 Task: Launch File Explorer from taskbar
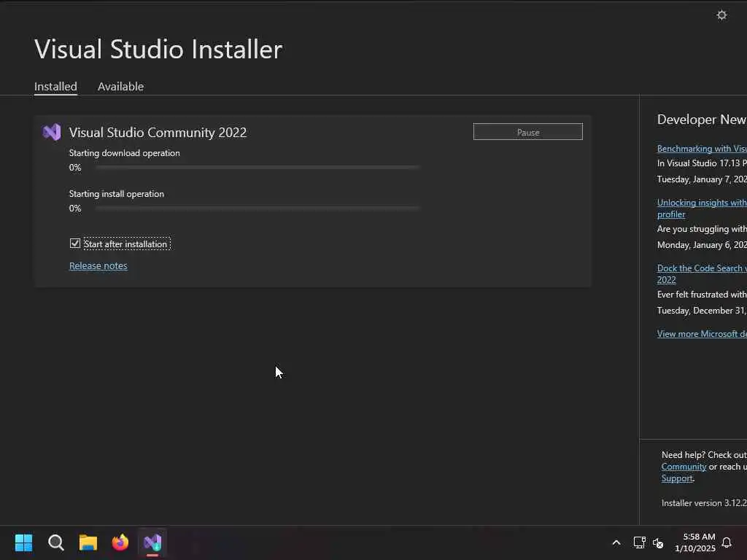click(88, 542)
